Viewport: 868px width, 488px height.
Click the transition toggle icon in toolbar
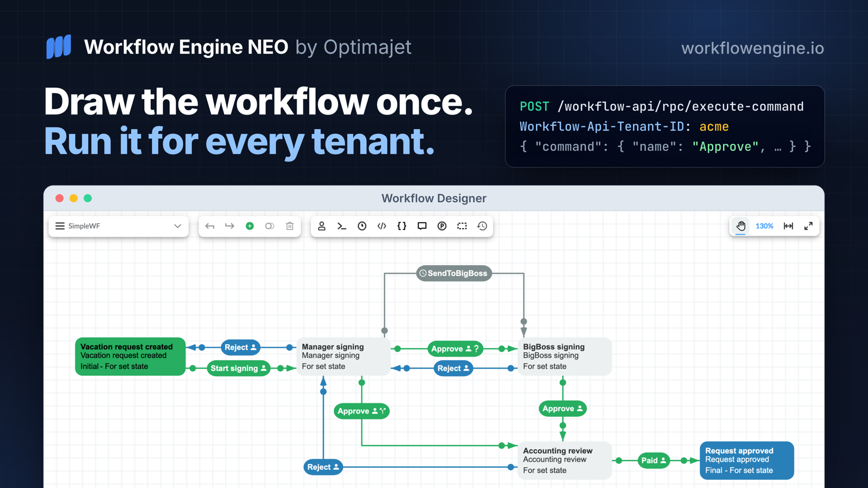coord(270,226)
